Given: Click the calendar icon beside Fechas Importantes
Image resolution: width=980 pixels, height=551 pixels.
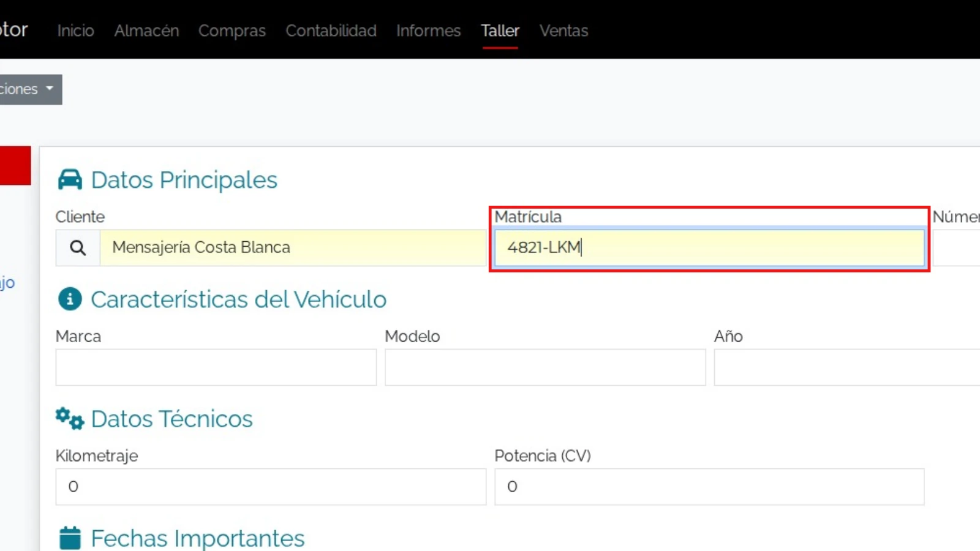Looking at the screenshot, I should coord(70,538).
